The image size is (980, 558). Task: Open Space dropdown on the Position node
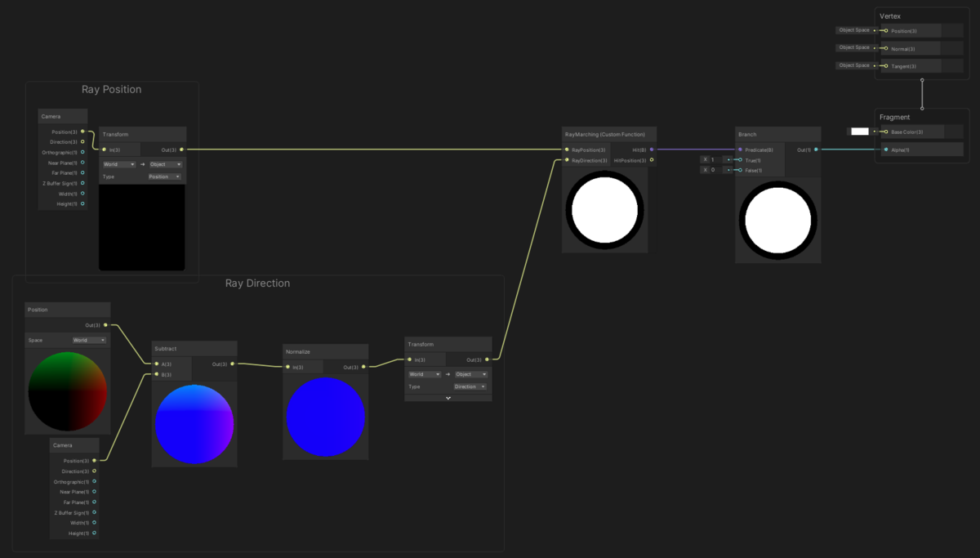[89, 340]
